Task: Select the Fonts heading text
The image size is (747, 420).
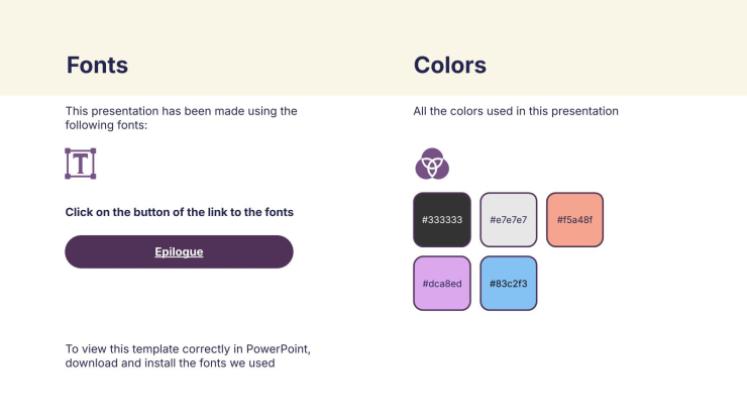Action: coord(97,66)
